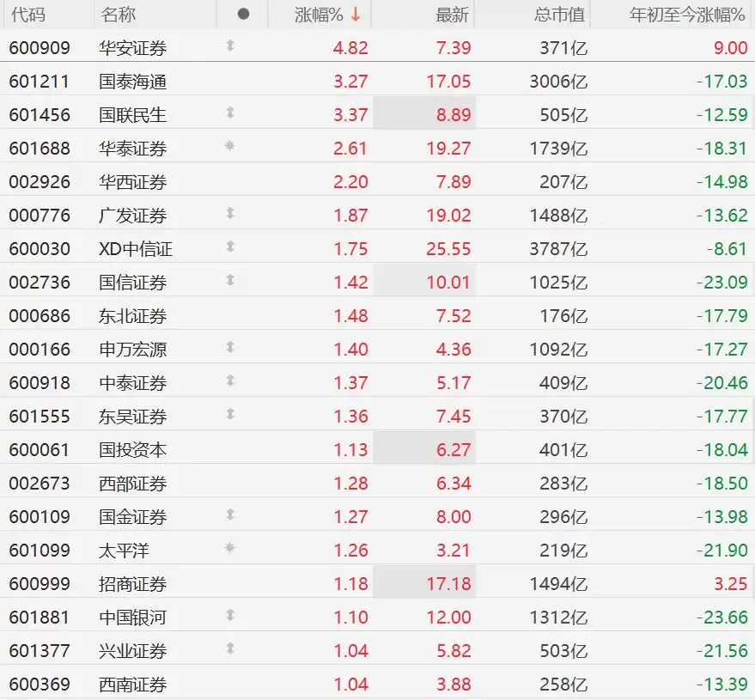Click the 代码 column header

tap(28, 15)
